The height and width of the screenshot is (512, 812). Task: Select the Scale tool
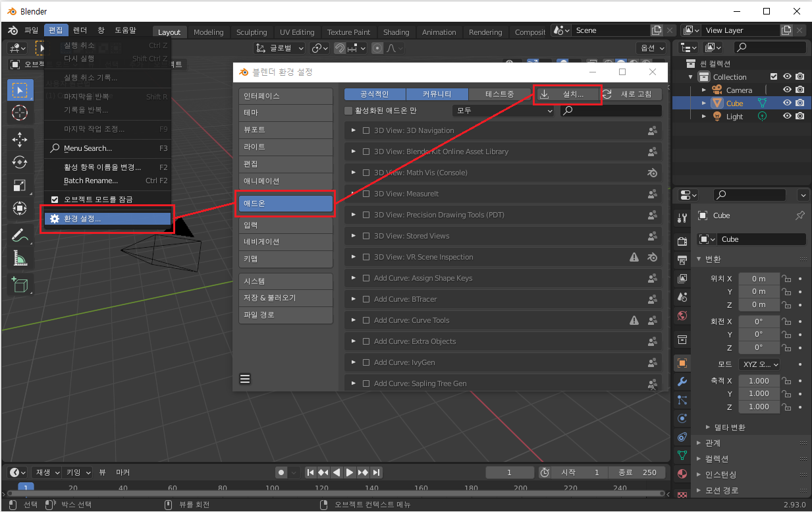(x=20, y=185)
